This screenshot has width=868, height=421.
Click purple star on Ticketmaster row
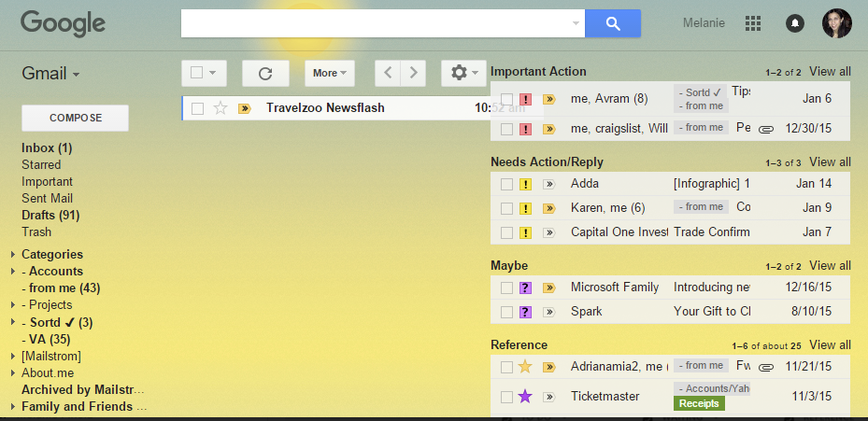point(525,396)
